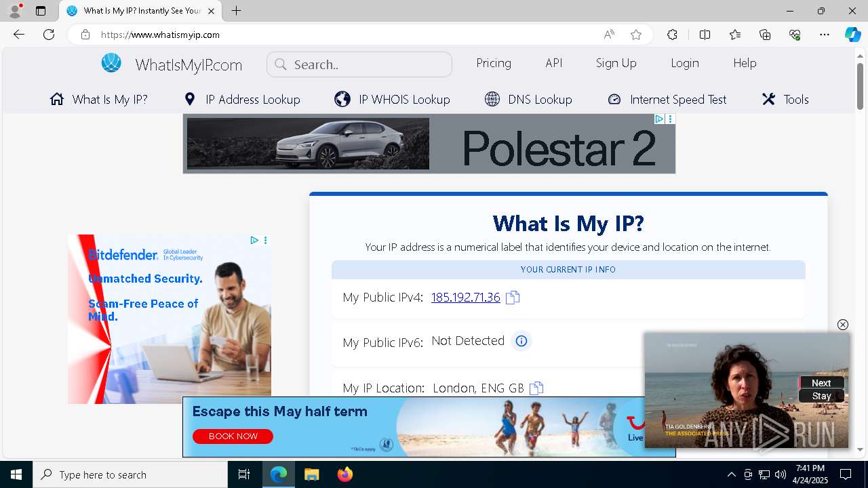Open the Bitdefender ad
The width and height of the screenshot is (868, 488).
tap(170, 319)
